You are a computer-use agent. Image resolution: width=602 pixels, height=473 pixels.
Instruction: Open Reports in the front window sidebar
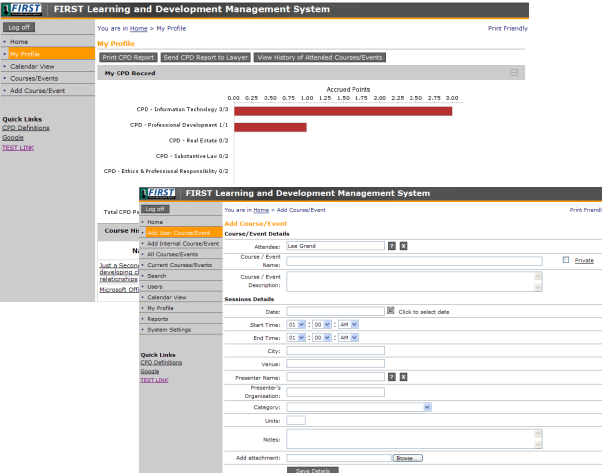pos(158,319)
